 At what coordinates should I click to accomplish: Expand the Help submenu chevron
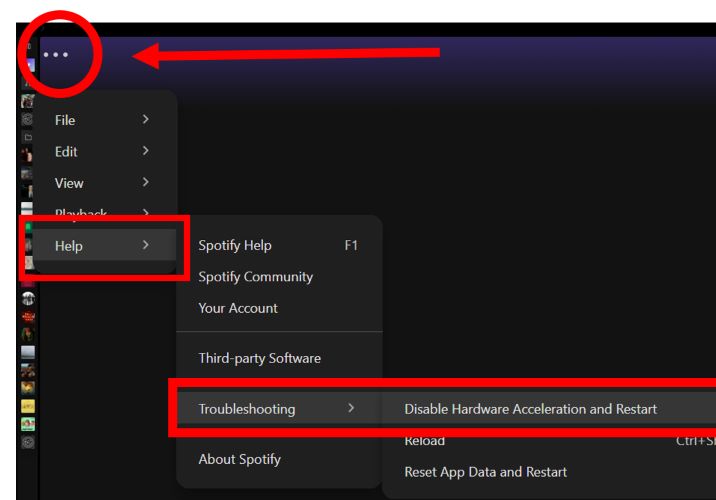(x=145, y=245)
